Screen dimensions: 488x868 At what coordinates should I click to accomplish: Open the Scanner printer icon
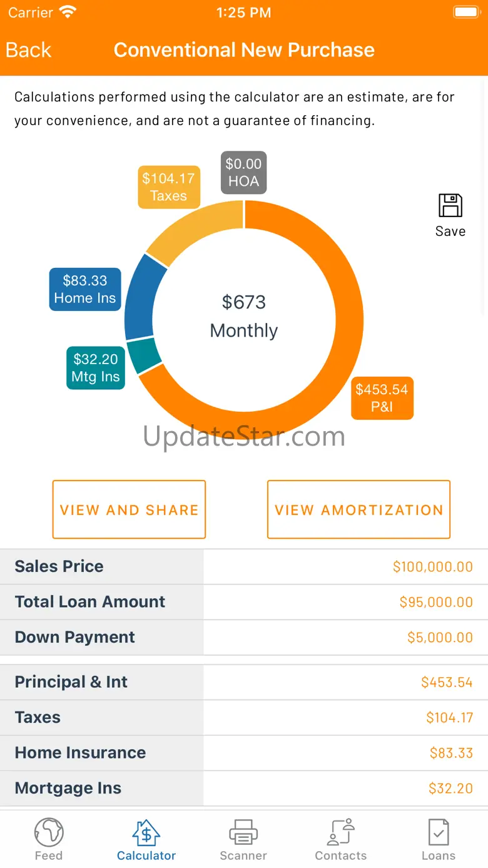[243, 833]
